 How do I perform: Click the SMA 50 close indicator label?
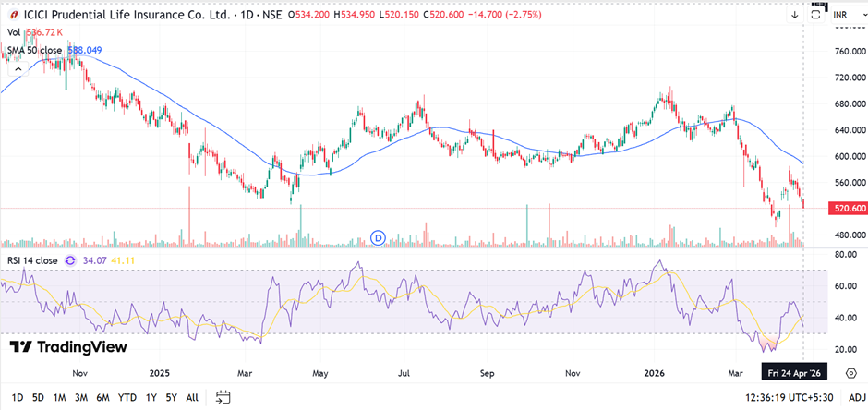[33, 49]
